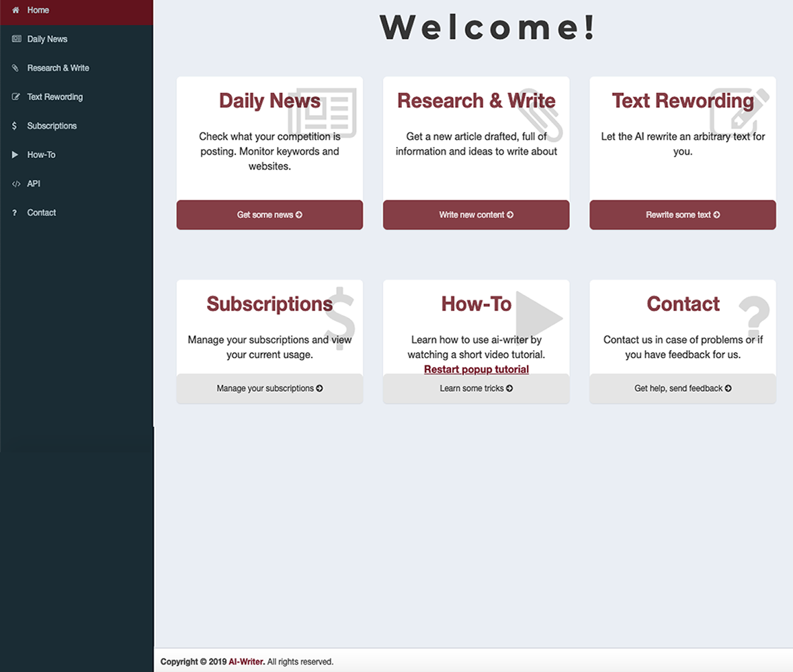
Task: Click the Manage your subscriptions button
Action: pos(269,388)
